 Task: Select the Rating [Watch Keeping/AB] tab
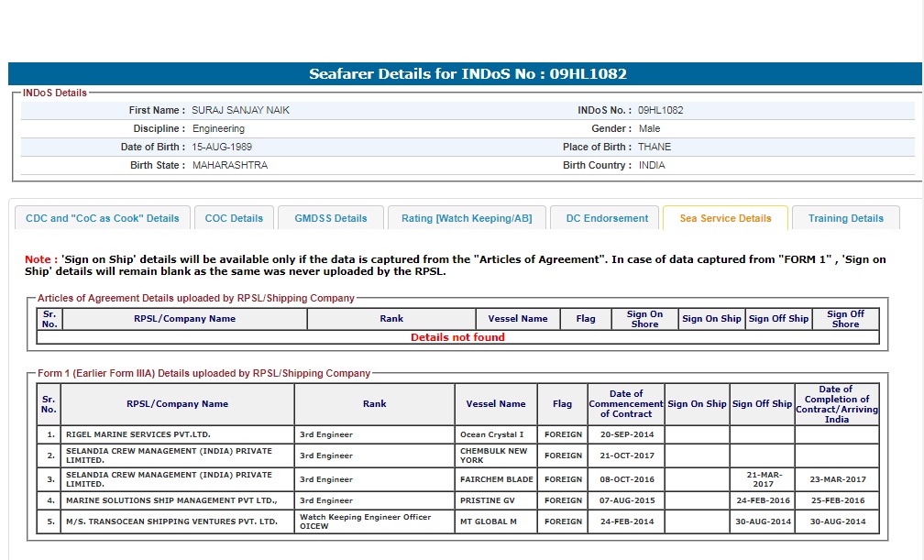click(x=467, y=218)
